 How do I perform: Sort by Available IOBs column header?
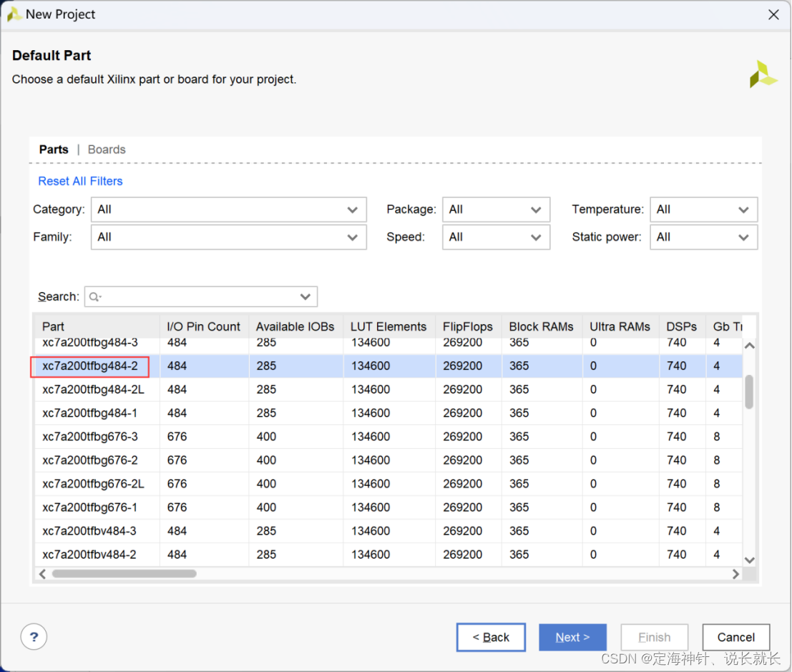[x=296, y=327]
